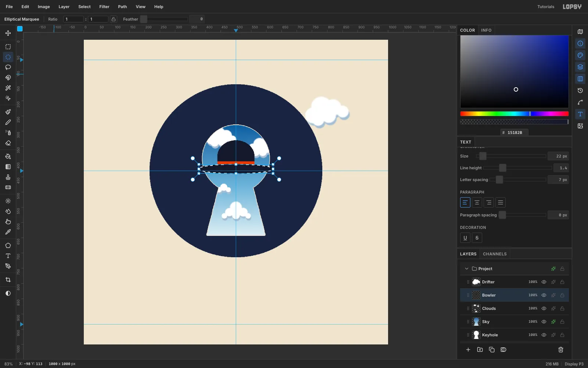Select the Gradient tool
Screen dimensions: 588x368
(8, 167)
